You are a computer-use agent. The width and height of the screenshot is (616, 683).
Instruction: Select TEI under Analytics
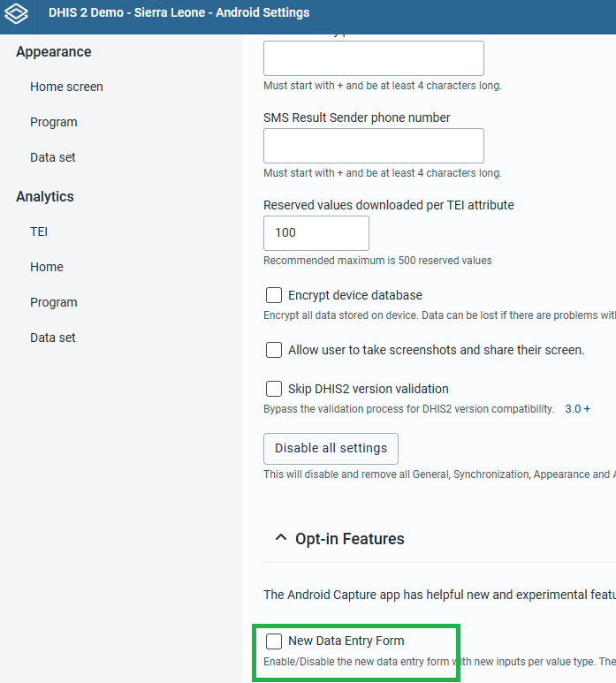pyautogui.click(x=39, y=231)
